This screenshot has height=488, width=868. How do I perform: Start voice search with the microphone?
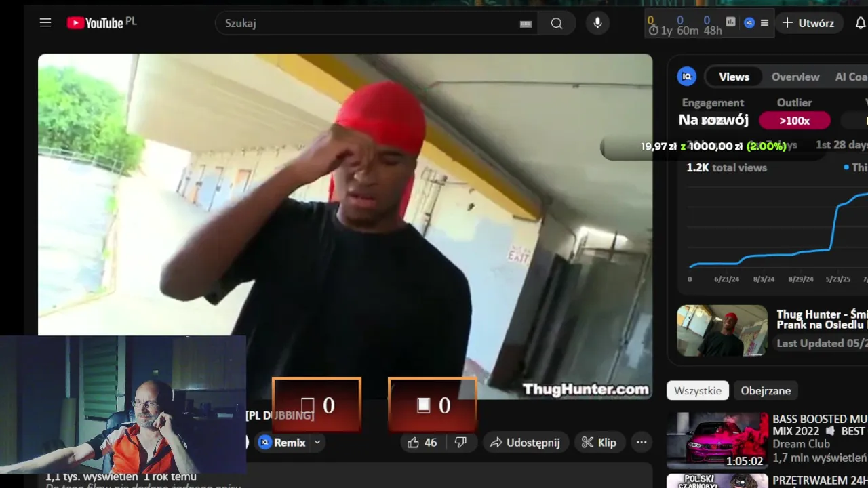click(x=597, y=23)
